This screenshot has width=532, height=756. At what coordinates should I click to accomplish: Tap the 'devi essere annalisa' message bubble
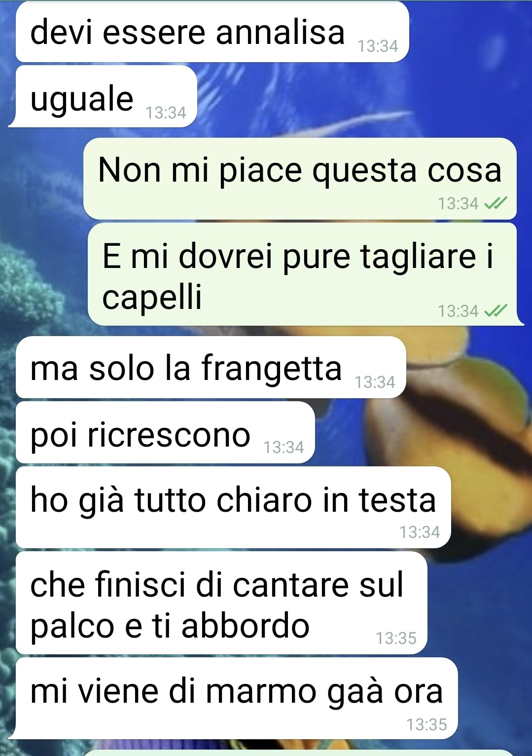[x=213, y=32]
